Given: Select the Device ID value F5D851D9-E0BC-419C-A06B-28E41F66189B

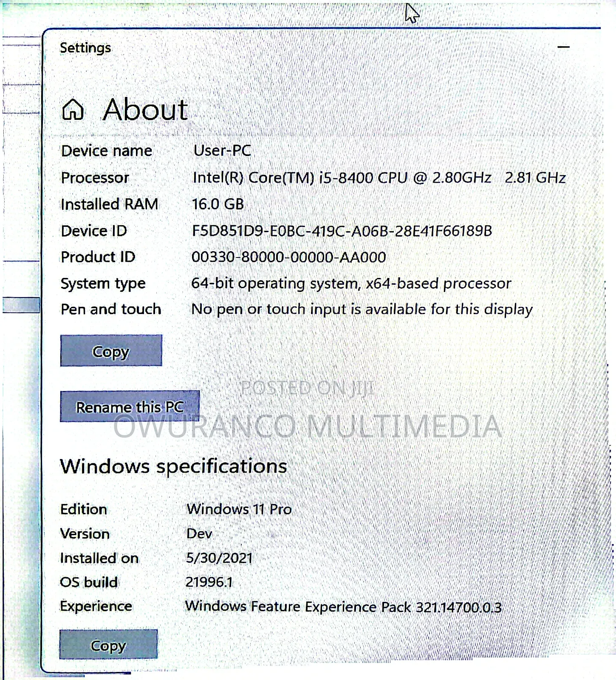Looking at the screenshot, I should pos(342,231).
